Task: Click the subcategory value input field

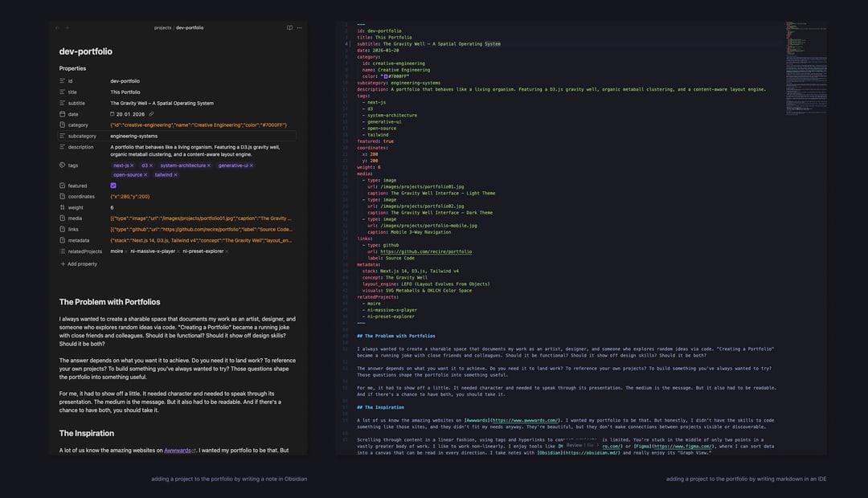Action: click(201, 136)
